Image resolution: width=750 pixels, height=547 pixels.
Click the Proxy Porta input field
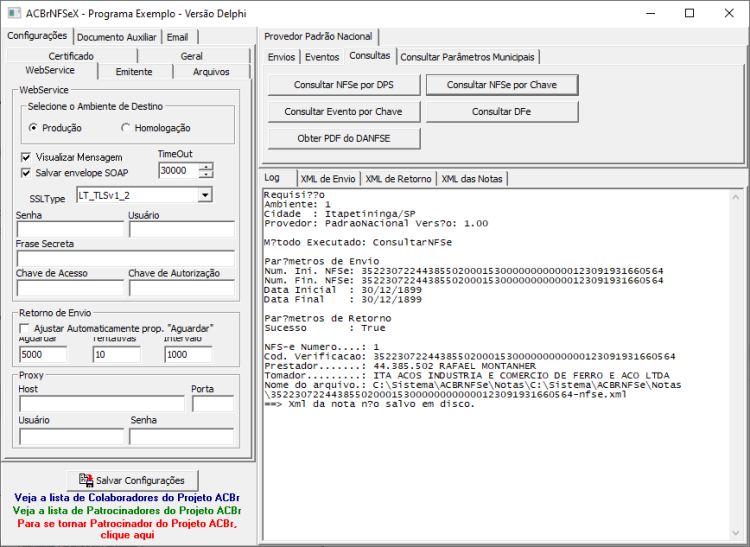[x=213, y=404]
